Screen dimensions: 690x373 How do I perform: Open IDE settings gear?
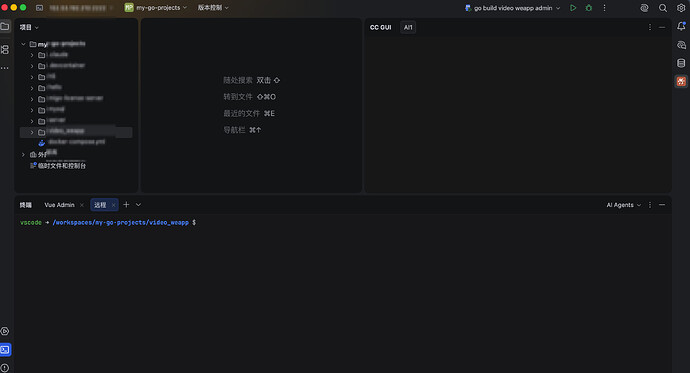coord(681,8)
